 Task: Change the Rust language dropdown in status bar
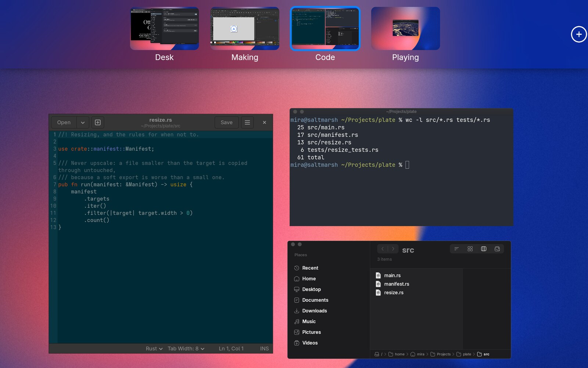coord(154,348)
